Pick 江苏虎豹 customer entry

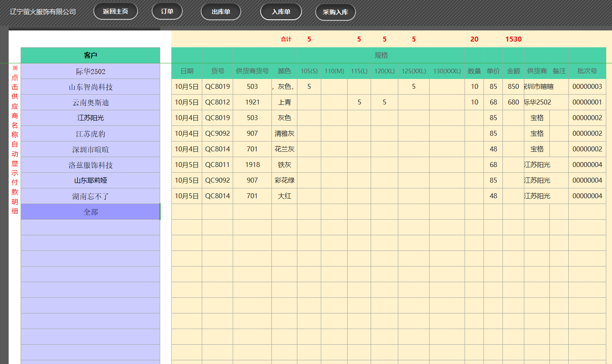tap(91, 134)
